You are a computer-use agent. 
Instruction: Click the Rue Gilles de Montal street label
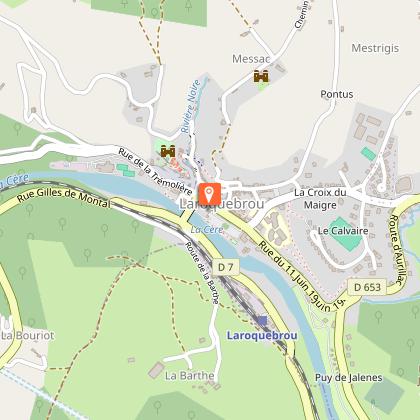pos(63,197)
